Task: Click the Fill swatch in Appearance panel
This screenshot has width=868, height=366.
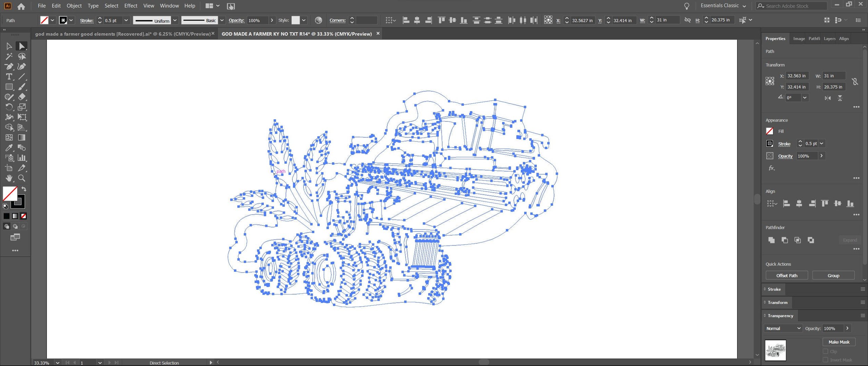Action: (770, 131)
